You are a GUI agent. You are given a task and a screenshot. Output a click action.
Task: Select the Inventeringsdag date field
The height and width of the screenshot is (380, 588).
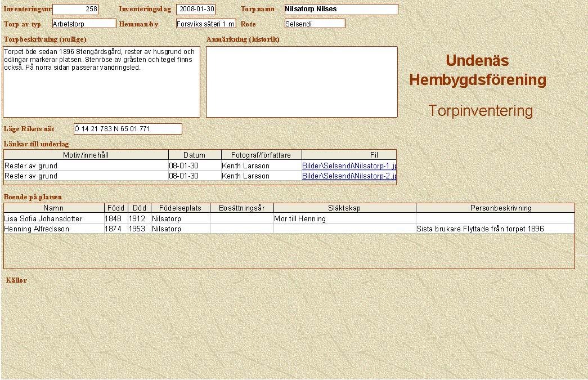click(196, 10)
